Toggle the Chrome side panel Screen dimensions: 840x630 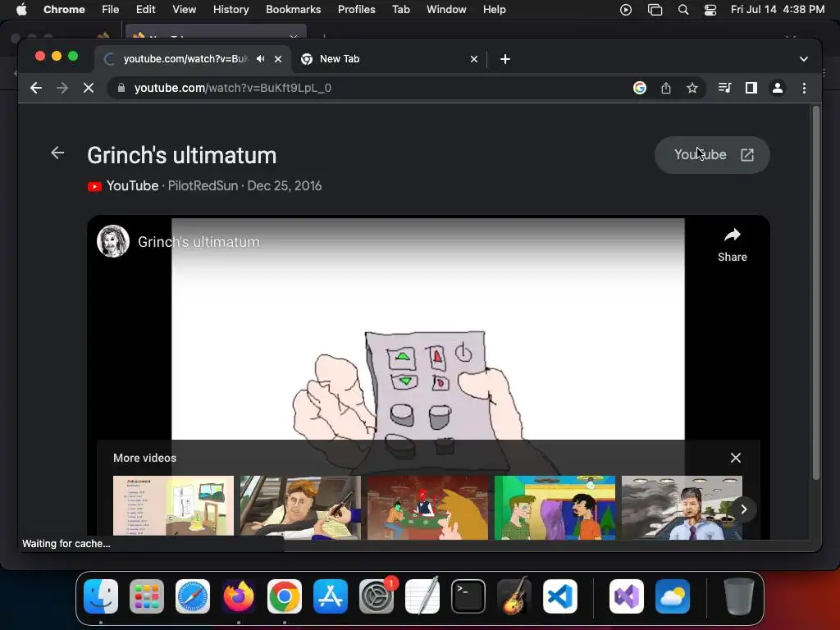coord(751,88)
